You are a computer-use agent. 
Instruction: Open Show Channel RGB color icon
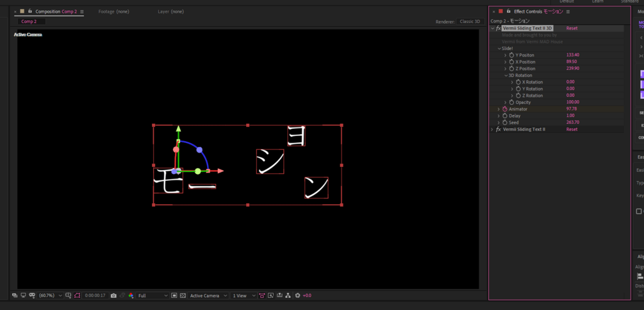131,296
